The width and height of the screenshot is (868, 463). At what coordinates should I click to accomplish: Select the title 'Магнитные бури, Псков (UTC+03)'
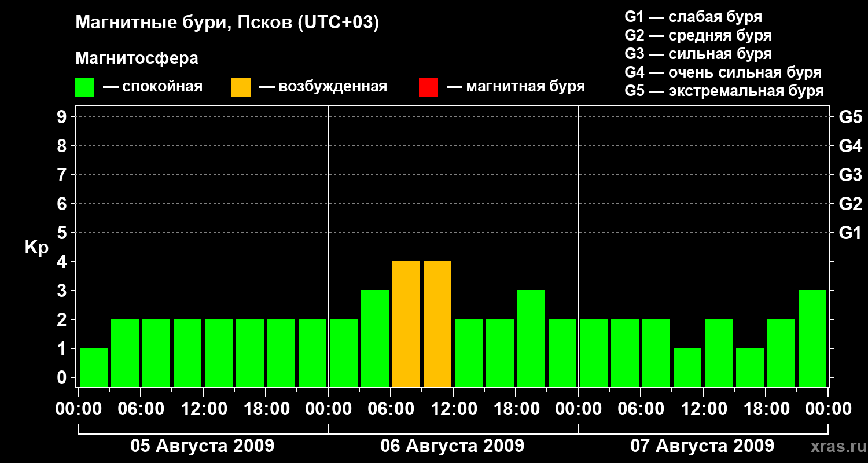[227, 23]
